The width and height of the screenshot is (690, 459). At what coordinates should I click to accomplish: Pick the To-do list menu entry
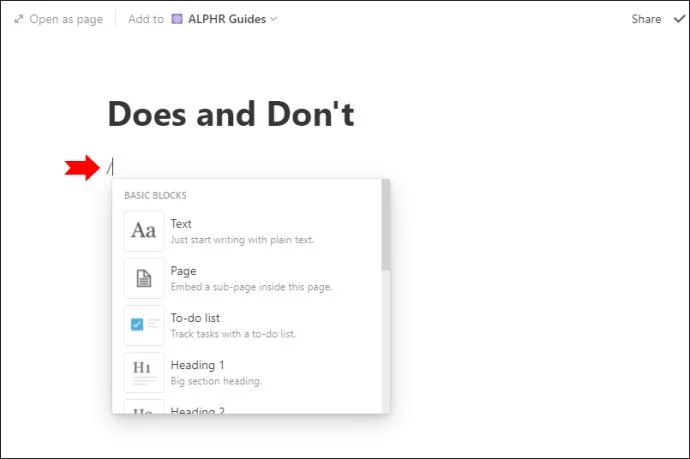click(x=195, y=318)
